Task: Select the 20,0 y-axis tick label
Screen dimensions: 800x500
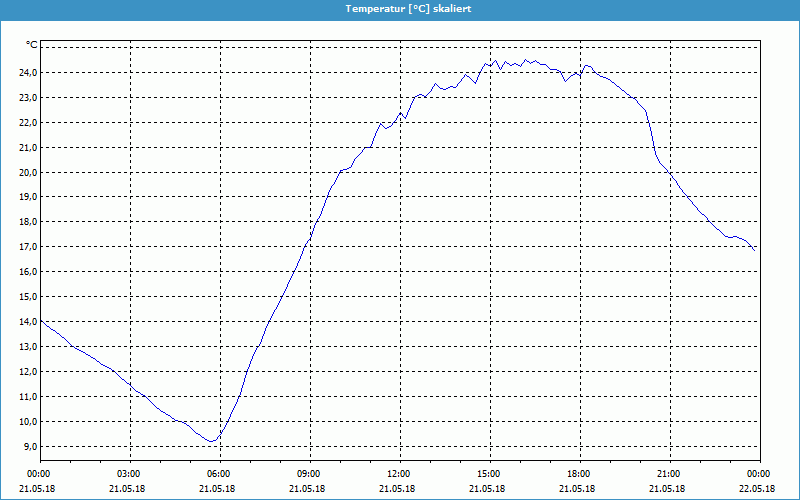Action: 27,172
